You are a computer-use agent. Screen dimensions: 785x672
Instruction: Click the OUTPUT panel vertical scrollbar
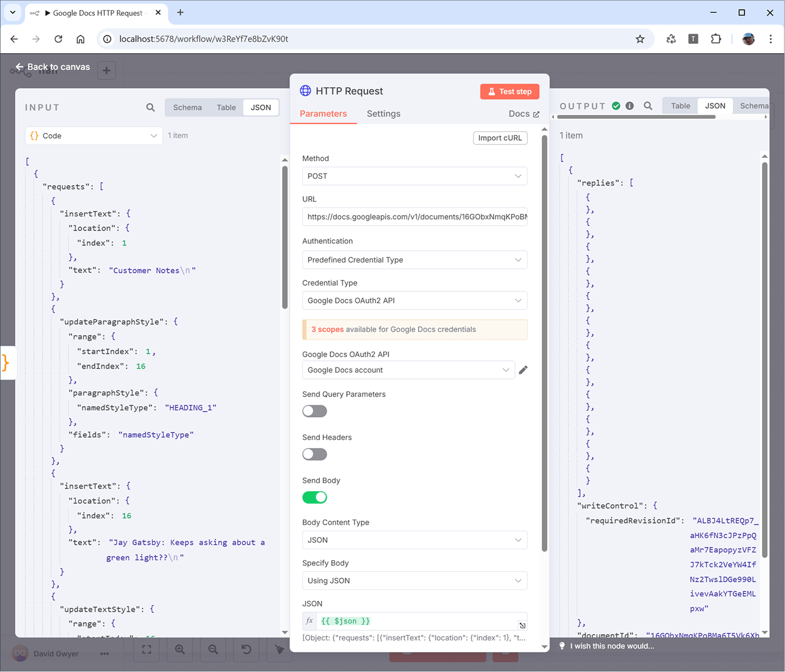[x=765, y=359]
